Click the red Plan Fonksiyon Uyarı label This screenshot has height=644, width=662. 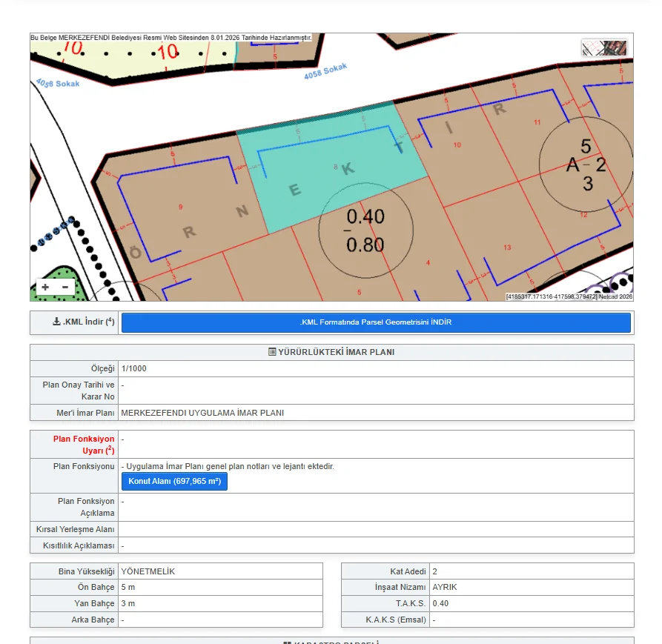point(83,445)
